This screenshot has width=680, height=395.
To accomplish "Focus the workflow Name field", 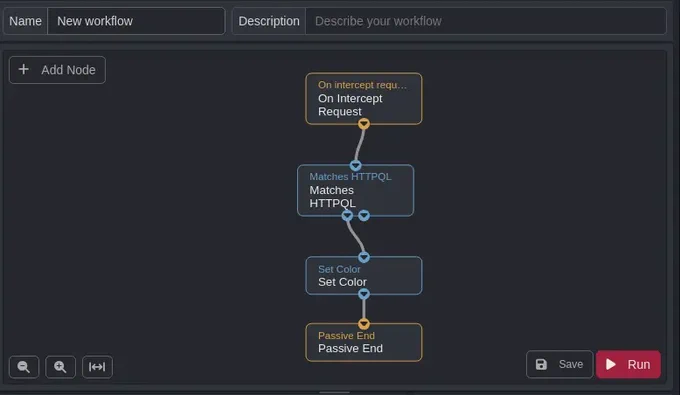I will [x=136, y=21].
